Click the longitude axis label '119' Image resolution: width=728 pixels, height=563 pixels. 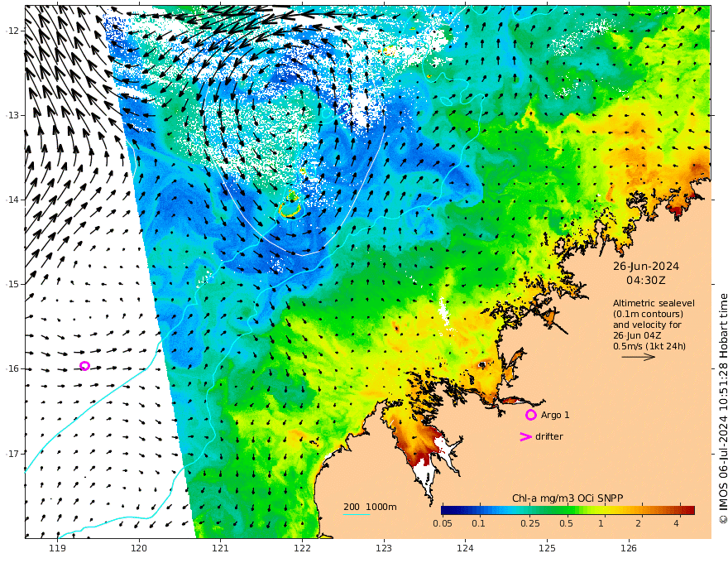pyautogui.click(x=57, y=549)
